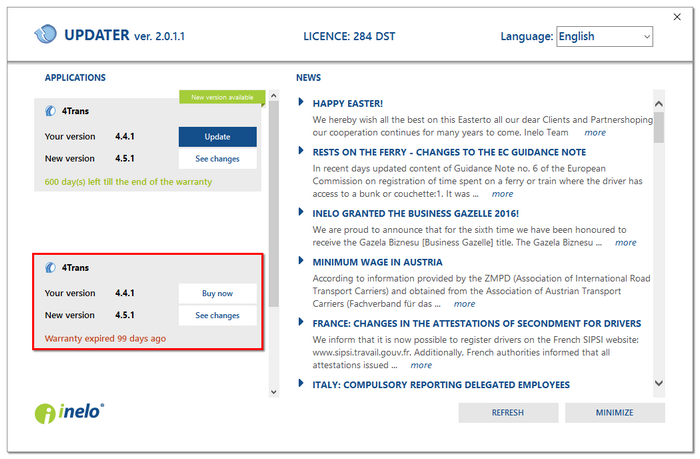
Task: Open INELO GRANTED THE BUSINESS GAZELLE 2016! headline
Action: coord(416,213)
